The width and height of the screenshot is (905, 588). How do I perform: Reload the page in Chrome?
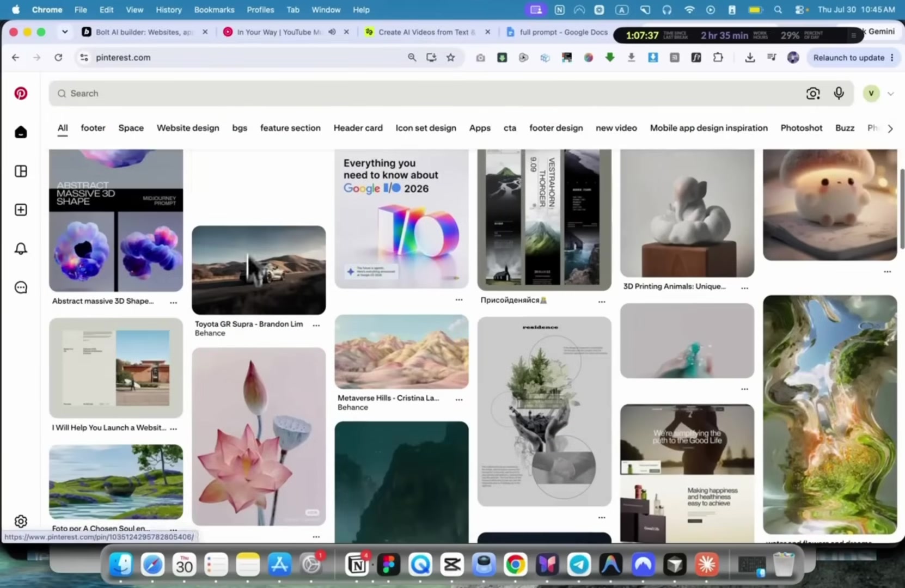click(58, 57)
